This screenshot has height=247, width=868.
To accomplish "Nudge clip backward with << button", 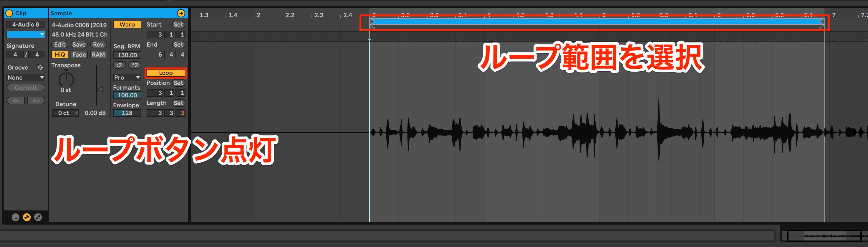I will coord(16,101).
